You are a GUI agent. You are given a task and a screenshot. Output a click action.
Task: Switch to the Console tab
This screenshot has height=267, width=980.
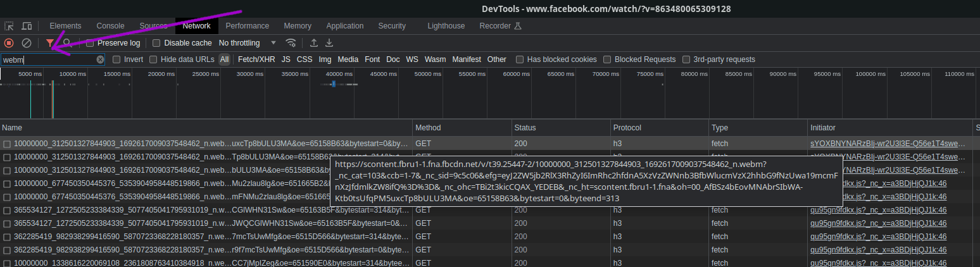(x=110, y=26)
